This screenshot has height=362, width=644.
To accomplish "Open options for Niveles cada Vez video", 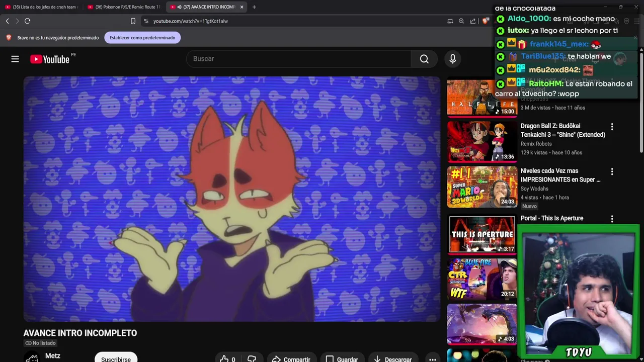I will coord(612,171).
